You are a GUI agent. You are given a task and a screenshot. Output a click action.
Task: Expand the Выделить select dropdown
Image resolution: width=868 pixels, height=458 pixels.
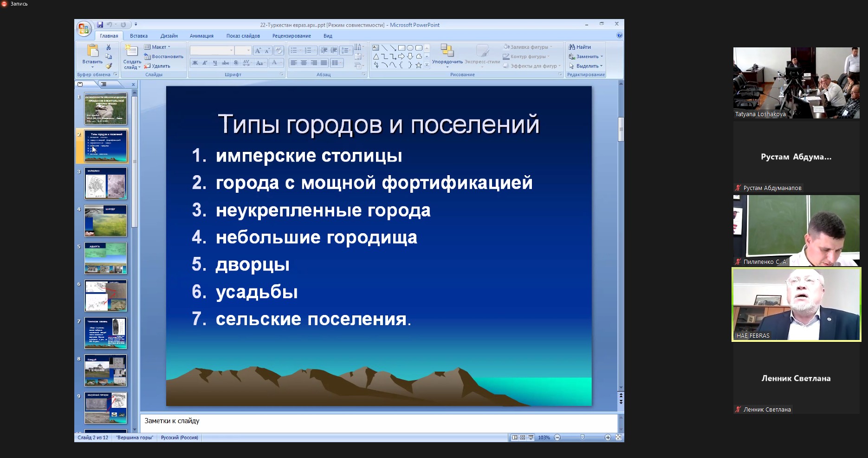(x=586, y=66)
